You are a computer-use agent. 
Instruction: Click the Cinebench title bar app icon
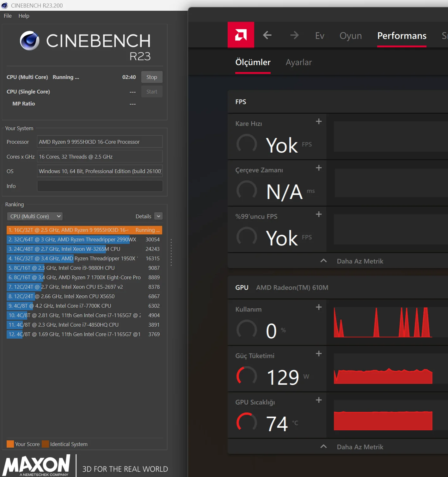pyautogui.click(x=4, y=5)
